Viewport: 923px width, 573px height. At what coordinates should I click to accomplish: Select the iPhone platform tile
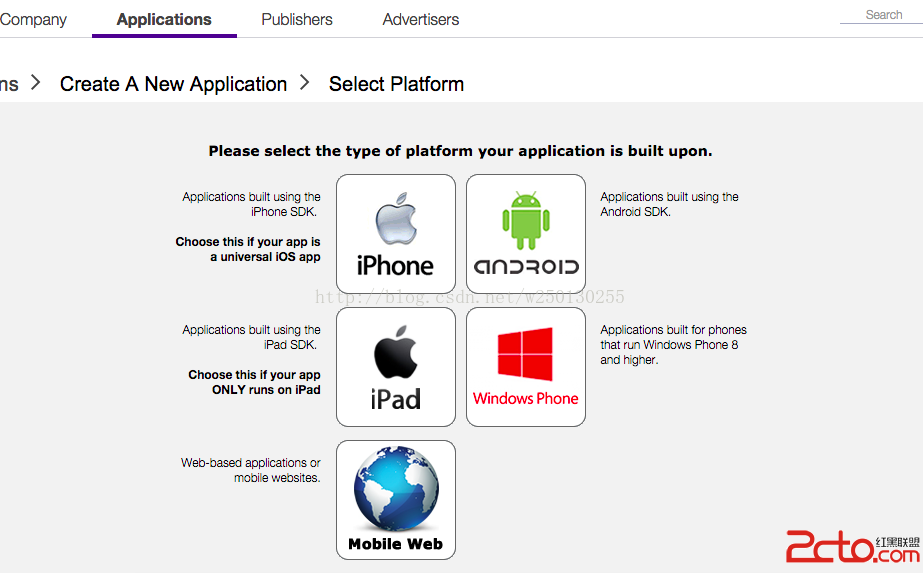(x=396, y=234)
